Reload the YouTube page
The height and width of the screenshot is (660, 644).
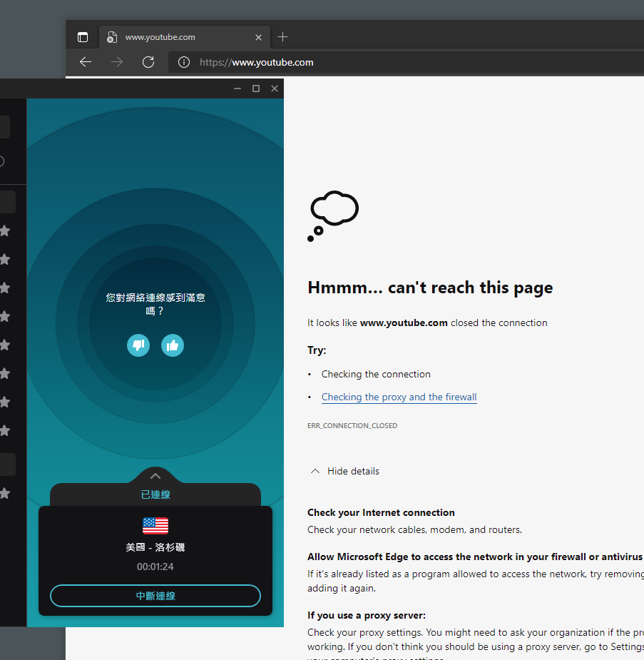[x=148, y=62]
